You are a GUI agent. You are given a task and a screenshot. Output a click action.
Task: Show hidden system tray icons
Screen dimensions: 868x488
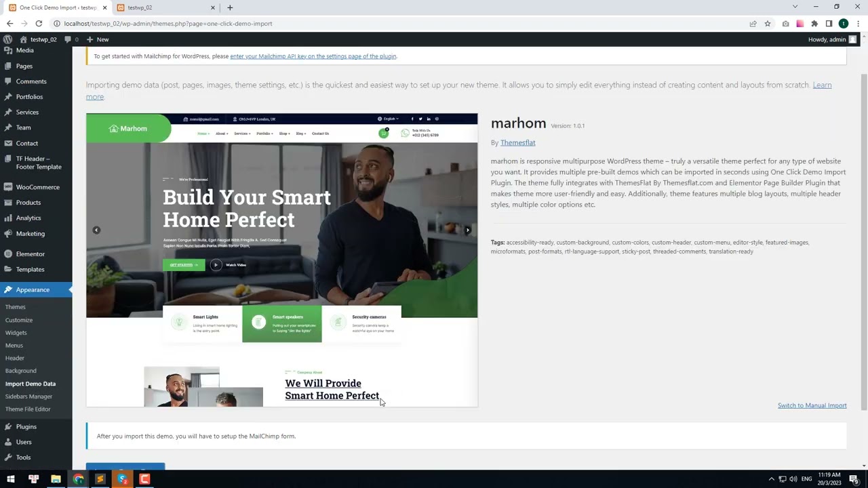770,479
